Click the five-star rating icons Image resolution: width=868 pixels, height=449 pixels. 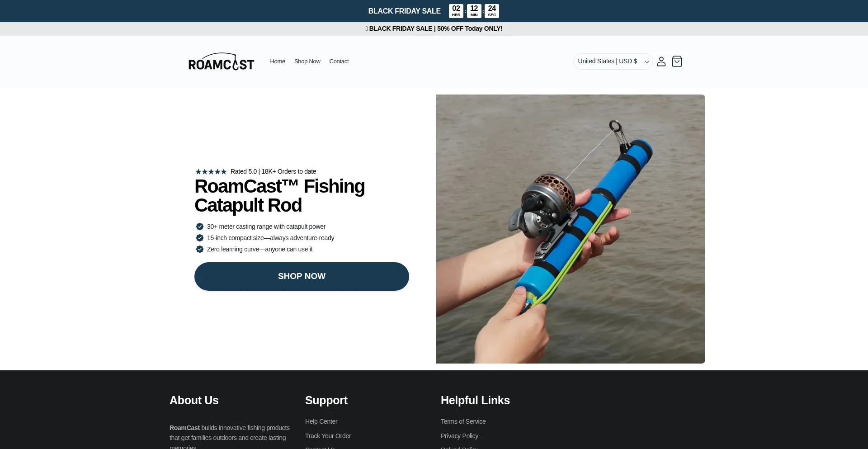211,172
